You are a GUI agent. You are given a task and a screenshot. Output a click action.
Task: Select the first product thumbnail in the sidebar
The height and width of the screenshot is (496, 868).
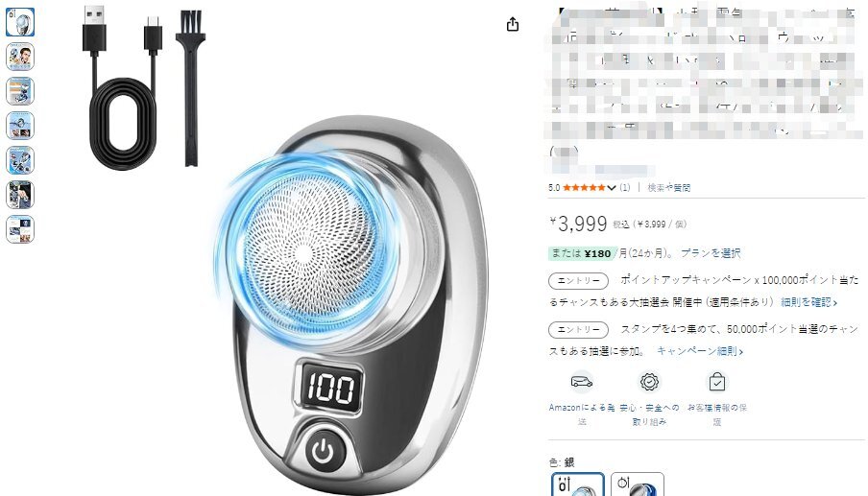click(20, 22)
